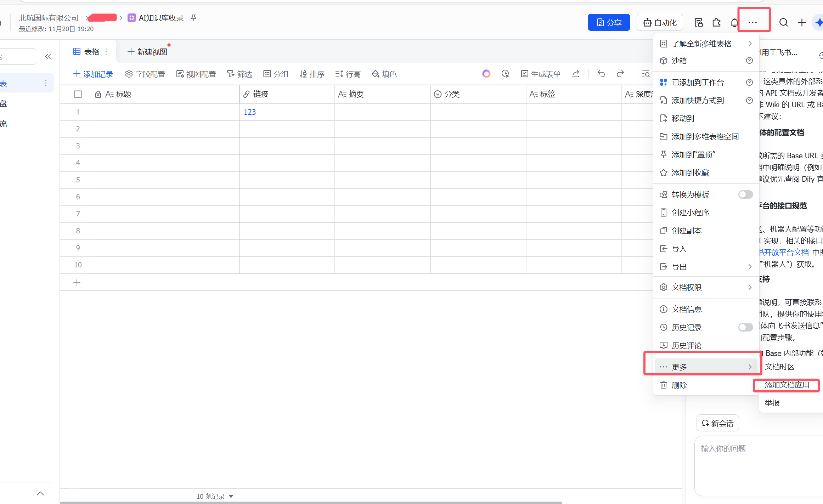
Task: Choose 创建副本 from the menu
Action: click(x=687, y=231)
